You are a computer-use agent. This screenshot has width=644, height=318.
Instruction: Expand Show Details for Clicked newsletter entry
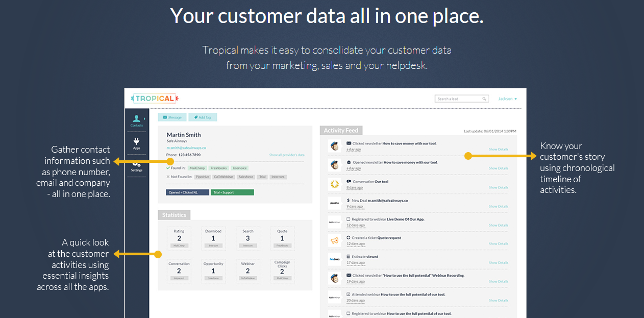pos(498,149)
